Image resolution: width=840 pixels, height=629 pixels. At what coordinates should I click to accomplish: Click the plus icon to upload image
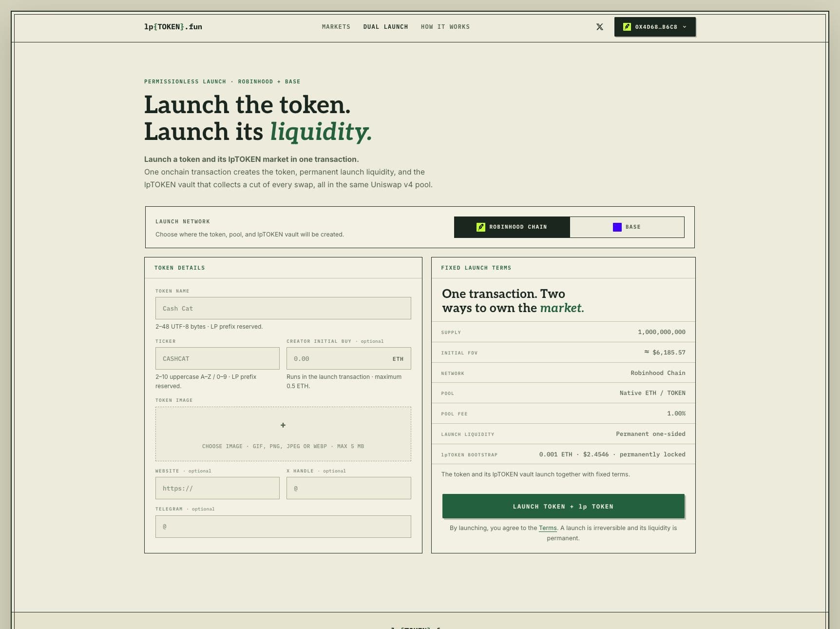point(283,425)
